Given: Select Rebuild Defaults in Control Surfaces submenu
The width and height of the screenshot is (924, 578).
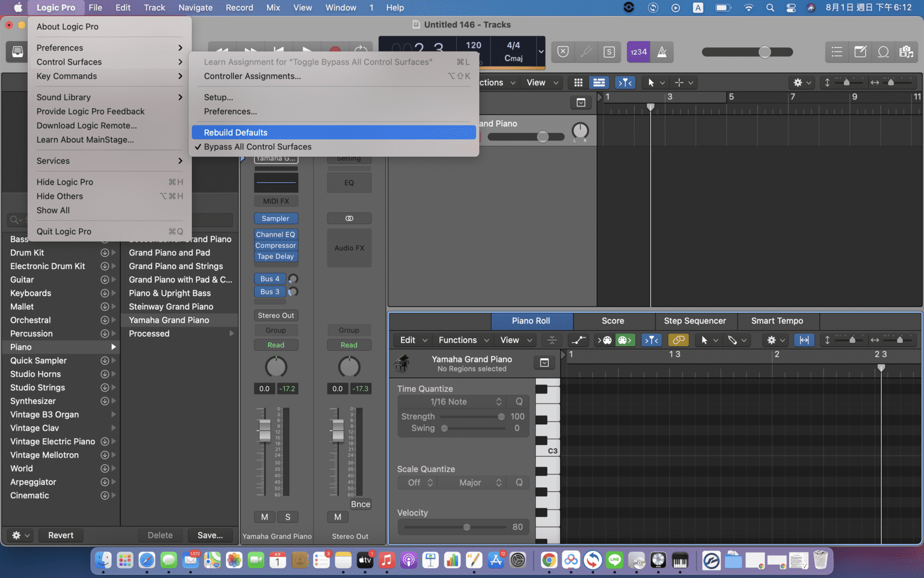Looking at the screenshot, I should pos(334,132).
